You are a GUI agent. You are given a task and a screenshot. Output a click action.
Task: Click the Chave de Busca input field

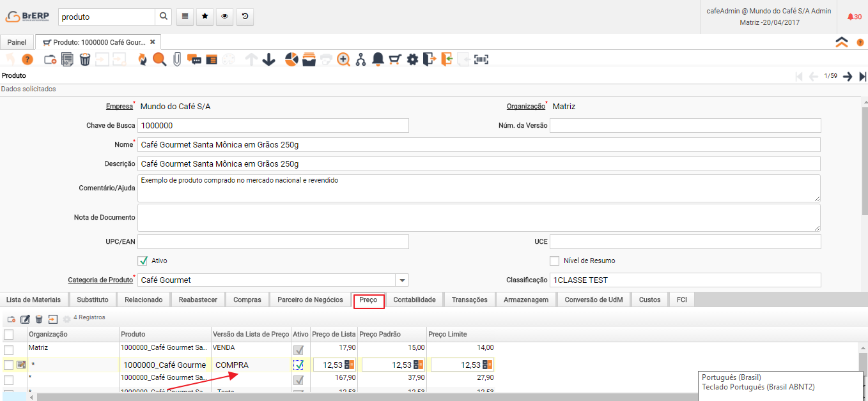tap(273, 125)
